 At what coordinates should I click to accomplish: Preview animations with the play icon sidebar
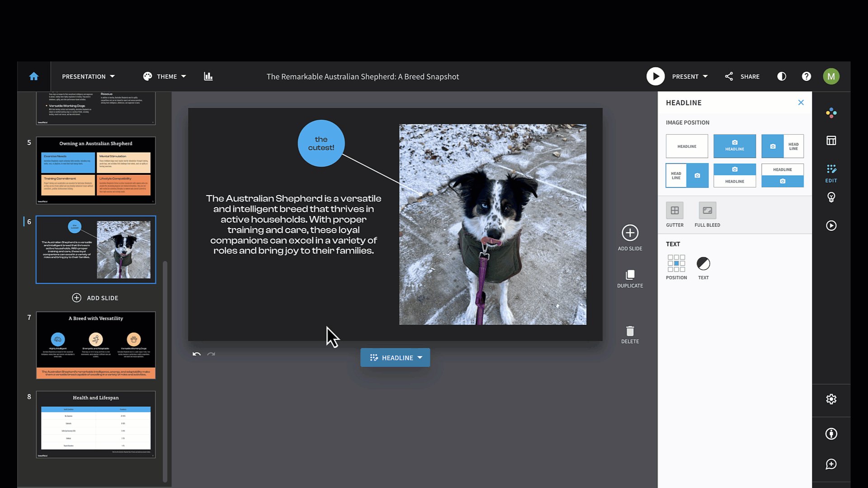pyautogui.click(x=831, y=225)
